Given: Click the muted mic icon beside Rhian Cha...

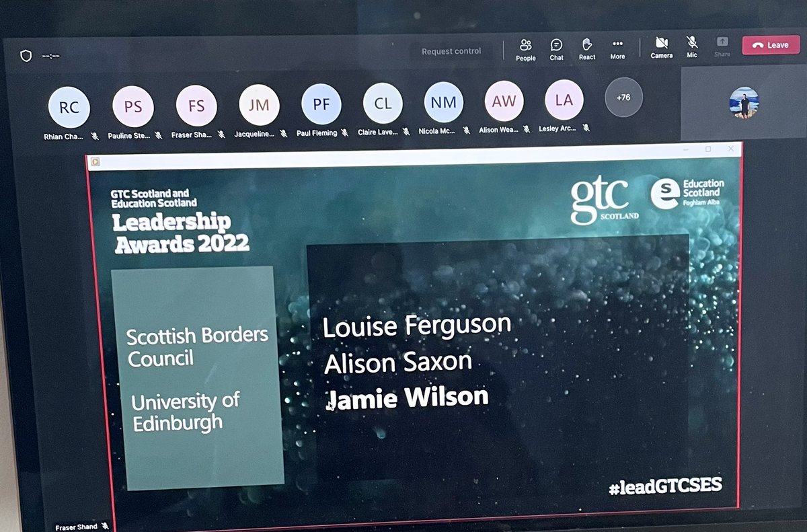Looking at the screenshot, I should click(x=95, y=136).
